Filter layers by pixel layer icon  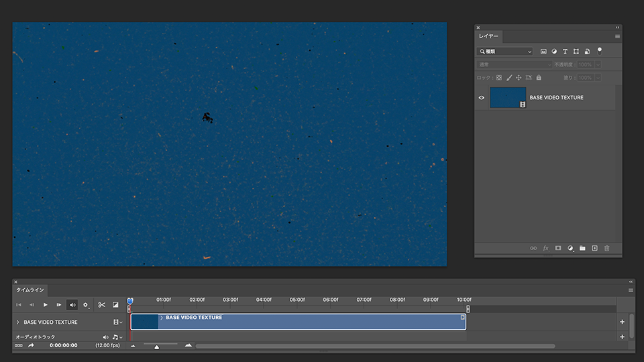(543, 52)
